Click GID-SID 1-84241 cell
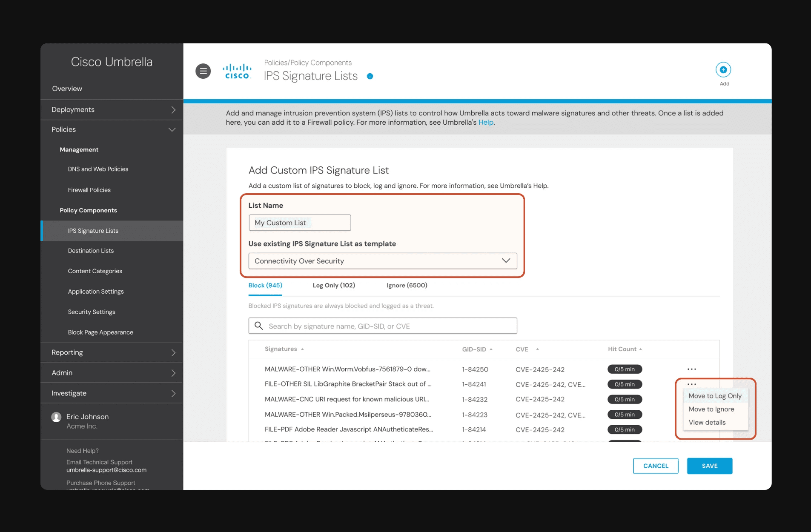Viewport: 811px width, 532px height. tap(474, 384)
